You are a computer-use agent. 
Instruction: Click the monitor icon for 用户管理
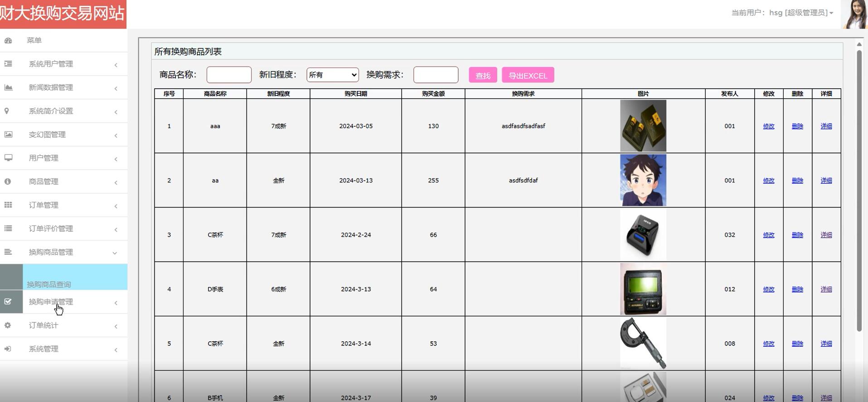[8, 158]
